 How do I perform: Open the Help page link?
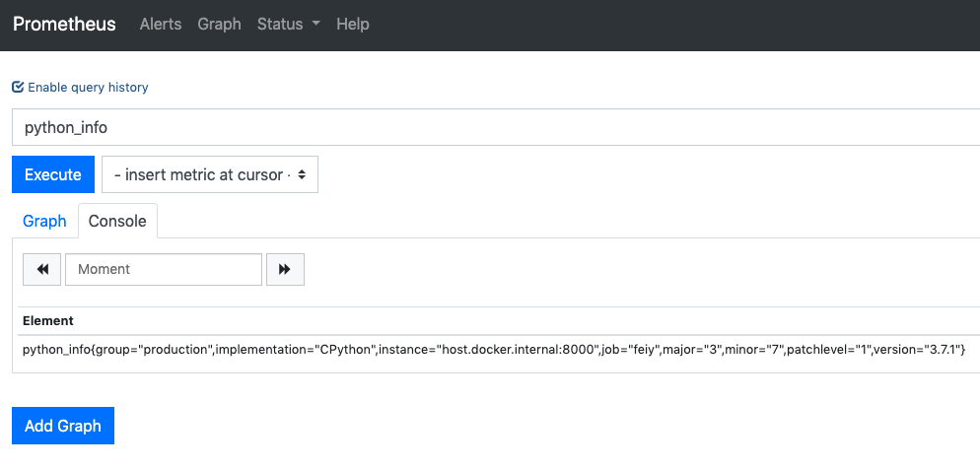click(353, 25)
